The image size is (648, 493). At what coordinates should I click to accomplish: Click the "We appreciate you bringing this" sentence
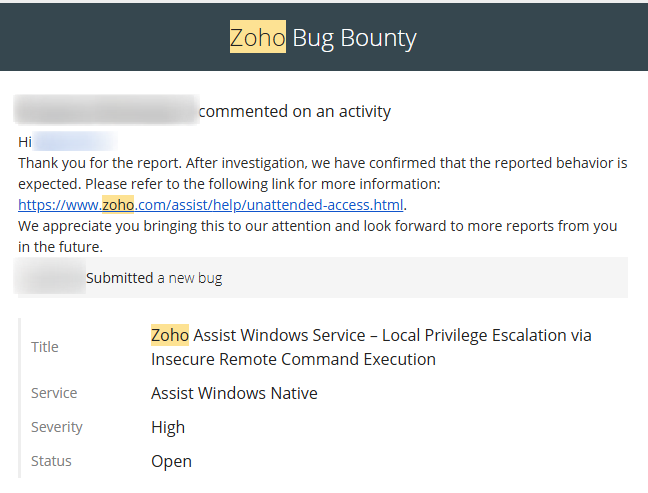(317, 226)
